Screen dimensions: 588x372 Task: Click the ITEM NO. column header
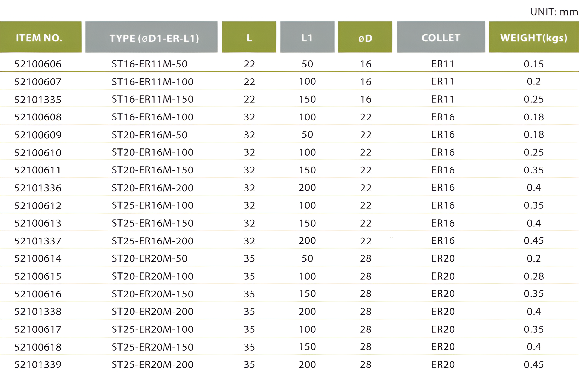click(x=39, y=38)
